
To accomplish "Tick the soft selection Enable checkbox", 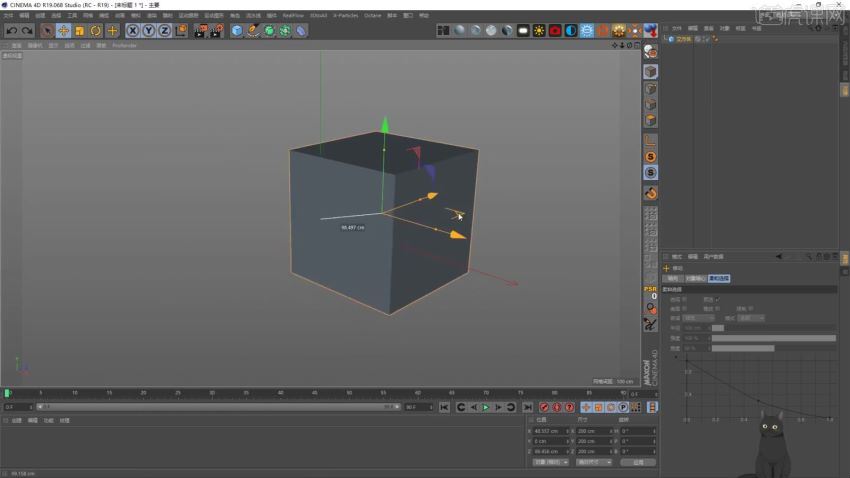I will pos(685,299).
